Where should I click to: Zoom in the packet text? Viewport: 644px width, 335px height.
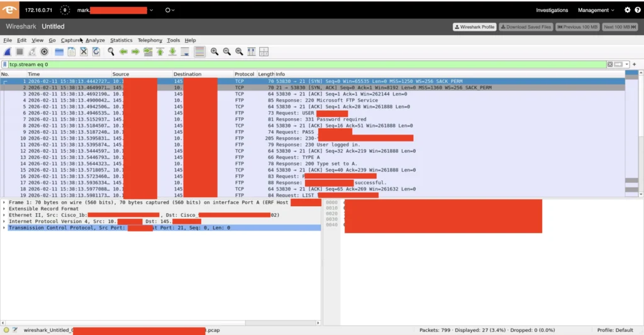click(214, 52)
